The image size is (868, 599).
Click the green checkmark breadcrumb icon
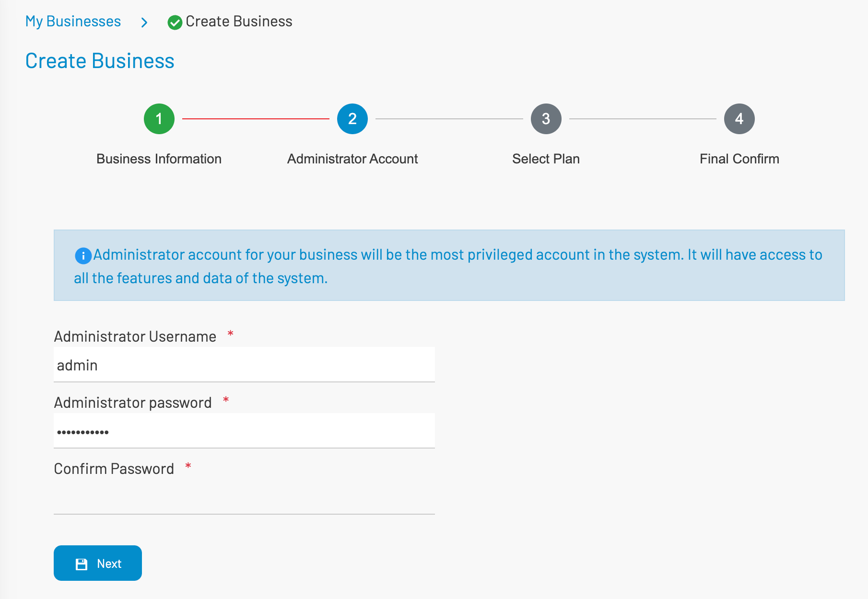175,23
